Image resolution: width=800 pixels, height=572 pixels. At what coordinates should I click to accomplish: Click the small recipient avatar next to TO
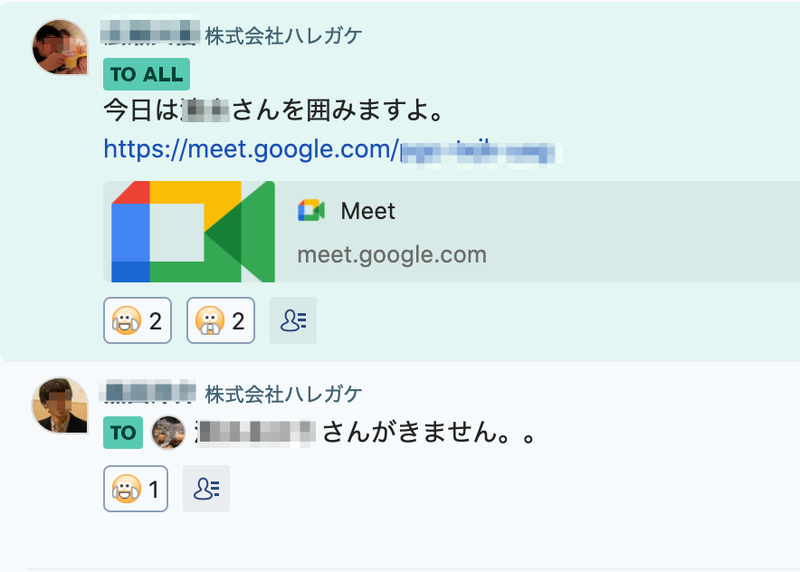coord(168,433)
